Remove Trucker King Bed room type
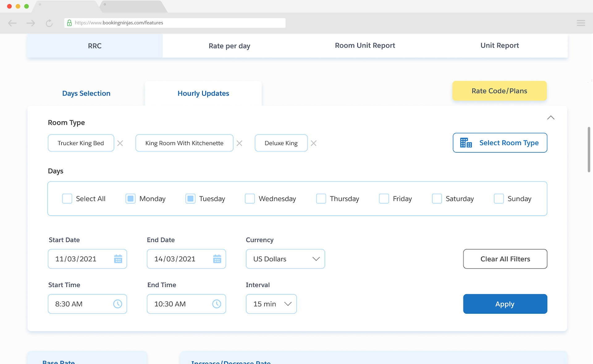The image size is (593, 364). 120,143
